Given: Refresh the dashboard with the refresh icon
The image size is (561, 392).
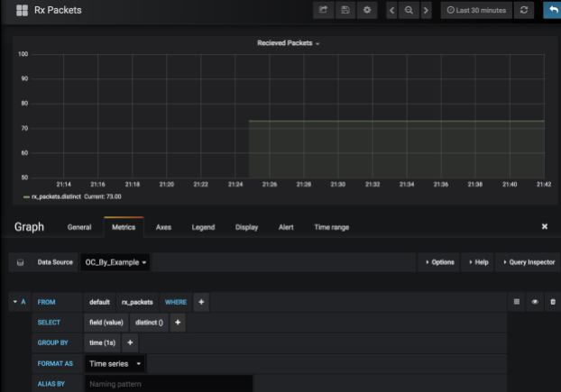Looking at the screenshot, I should pos(524,10).
